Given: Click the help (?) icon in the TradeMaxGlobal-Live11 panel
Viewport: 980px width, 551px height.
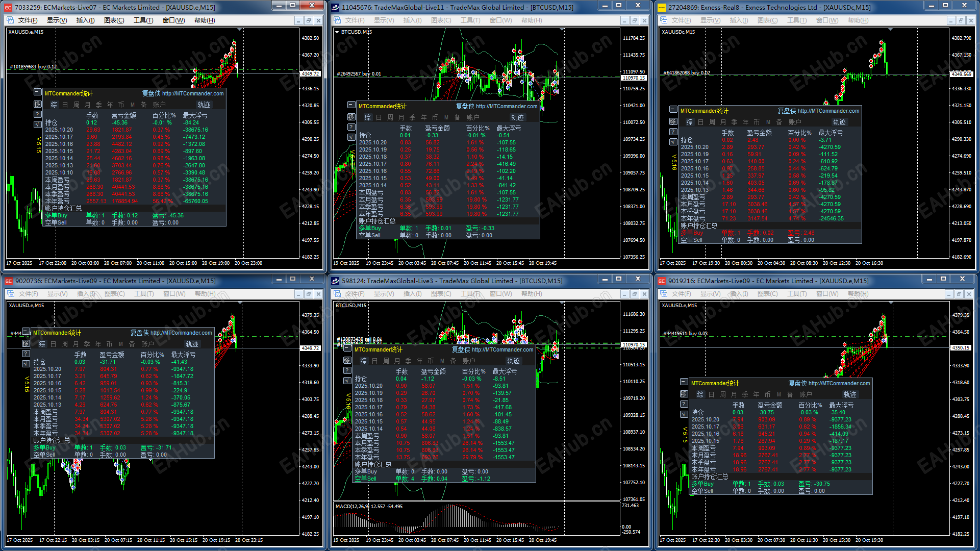Looking at the screenshot, I should pyautogui.click(x=351, y=127).
